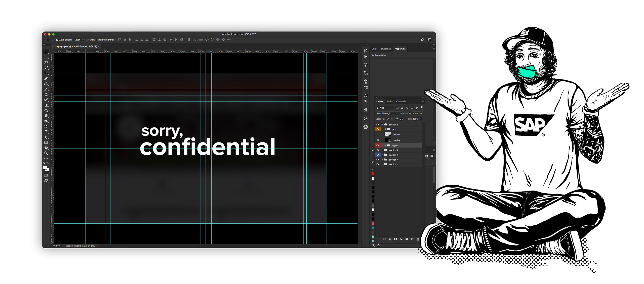Toggle the layer filter switch
644x284 pixels.
tap(422, 108)
